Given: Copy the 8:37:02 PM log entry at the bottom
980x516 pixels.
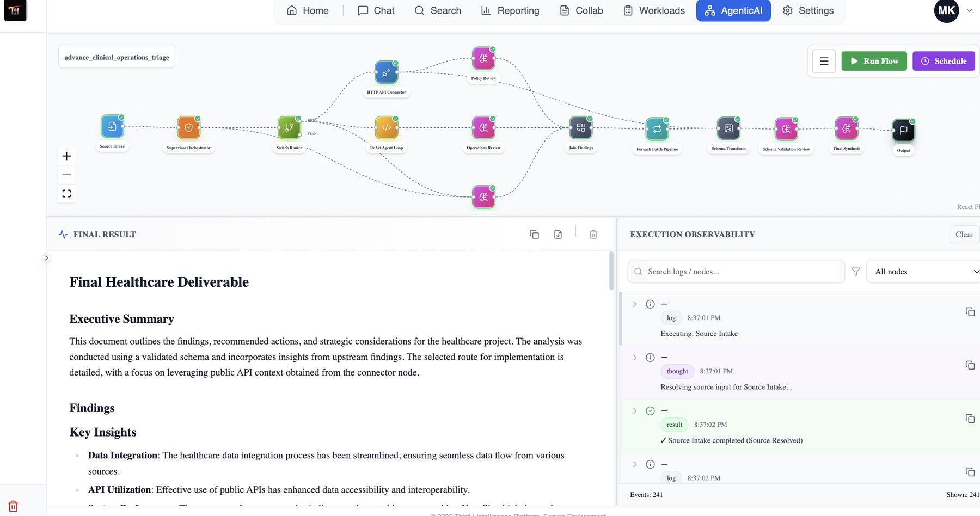Looking at the screenshot, I should point(970,472).
